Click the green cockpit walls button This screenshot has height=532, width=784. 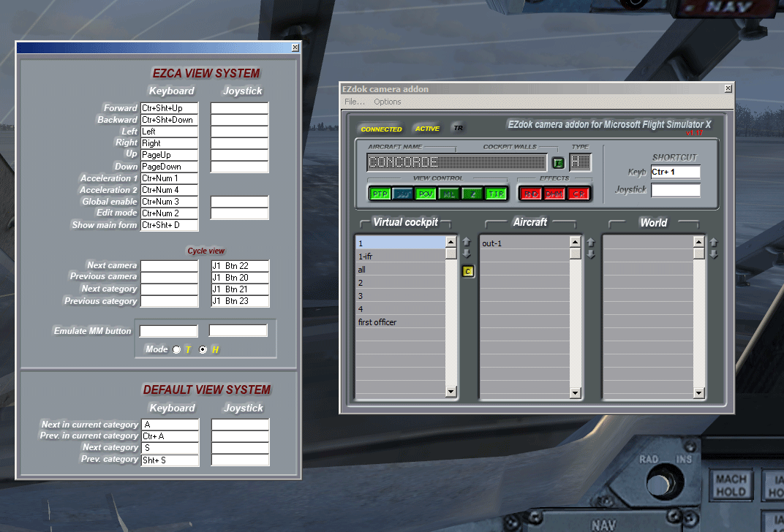tap(558, 162)
